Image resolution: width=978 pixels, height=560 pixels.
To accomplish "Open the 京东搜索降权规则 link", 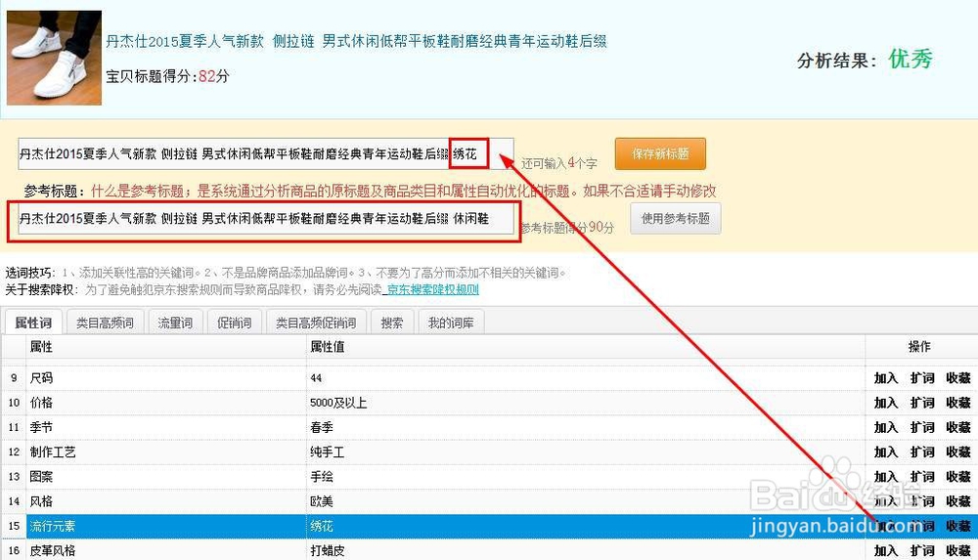I will pos(433,289).
